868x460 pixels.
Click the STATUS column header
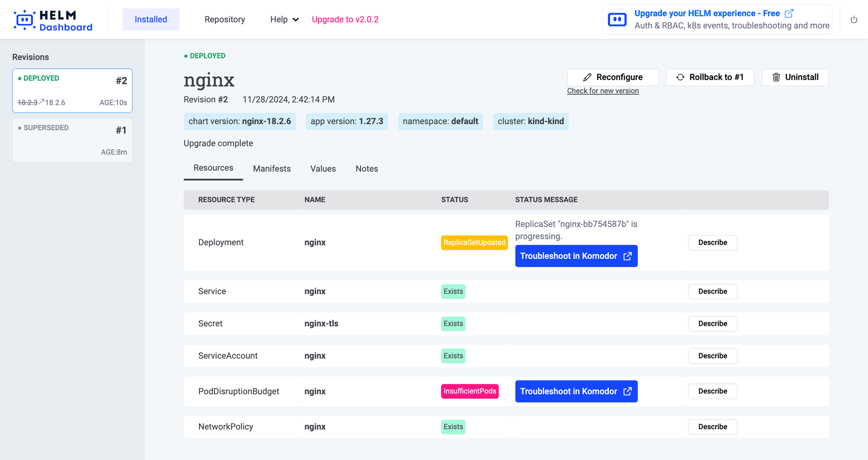click(x=454, y=200)
